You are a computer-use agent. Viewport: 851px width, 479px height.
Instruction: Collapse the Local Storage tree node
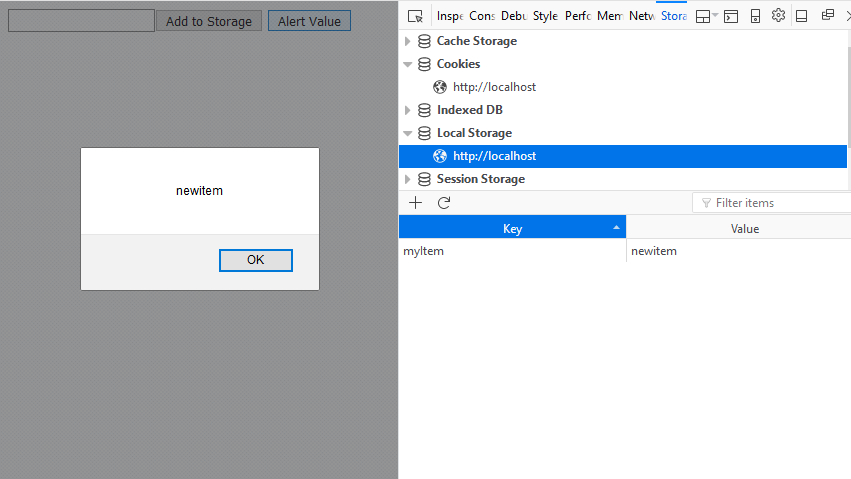click(408, 133)
